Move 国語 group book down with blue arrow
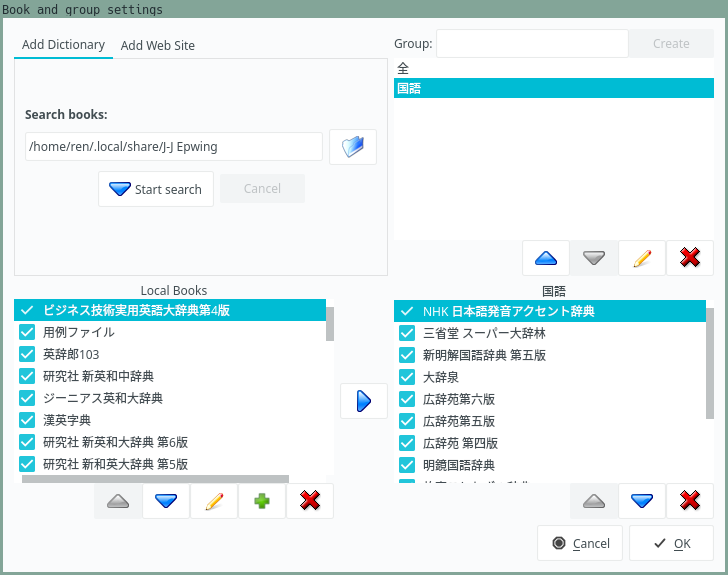 pos(642,501)
